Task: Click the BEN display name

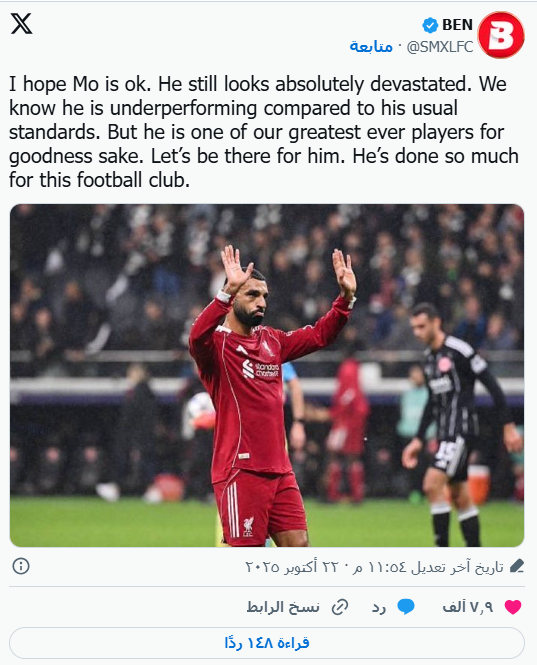Action: [457, 25]
